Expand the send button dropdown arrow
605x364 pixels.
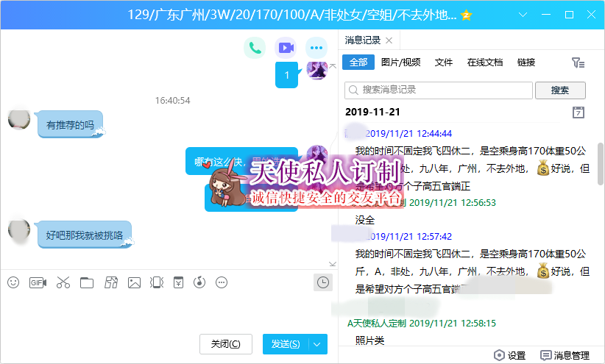pyautogui.click(x=317, y=344)
